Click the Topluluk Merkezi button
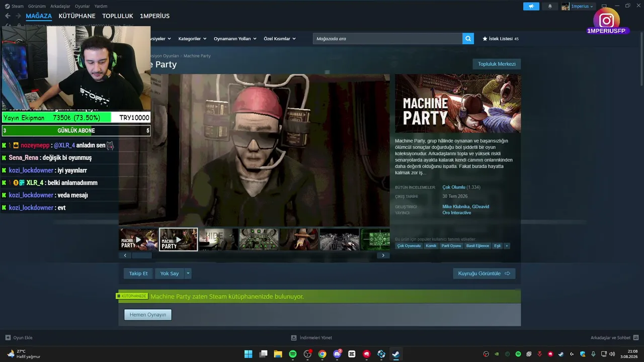 click(497, 64)
